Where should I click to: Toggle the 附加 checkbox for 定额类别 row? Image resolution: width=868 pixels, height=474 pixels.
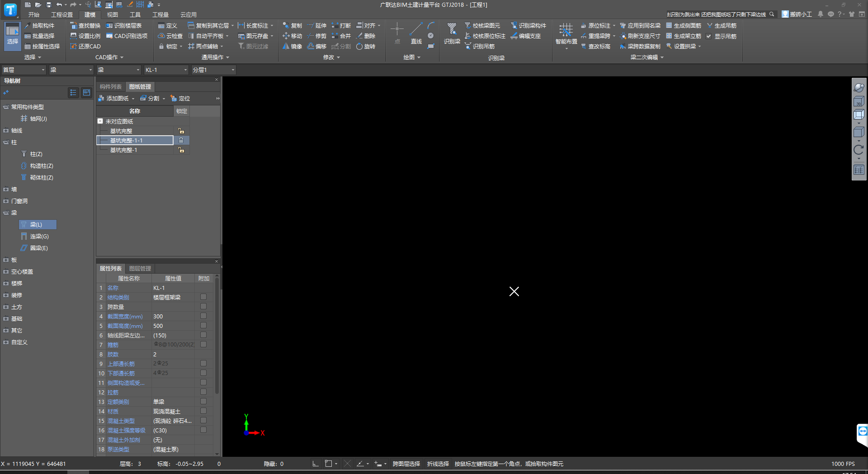(x=203, y=402)
